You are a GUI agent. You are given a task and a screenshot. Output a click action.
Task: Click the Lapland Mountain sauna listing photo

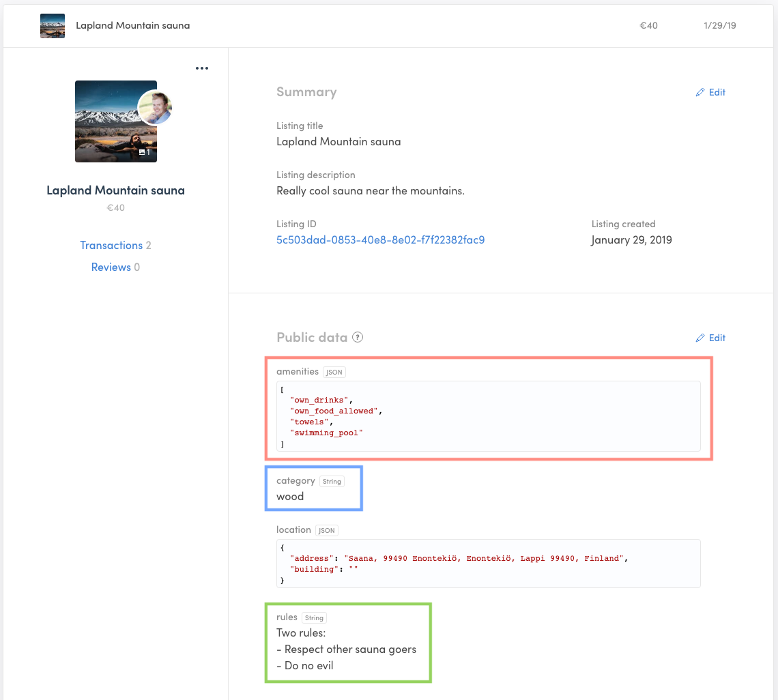pos(115,121)
